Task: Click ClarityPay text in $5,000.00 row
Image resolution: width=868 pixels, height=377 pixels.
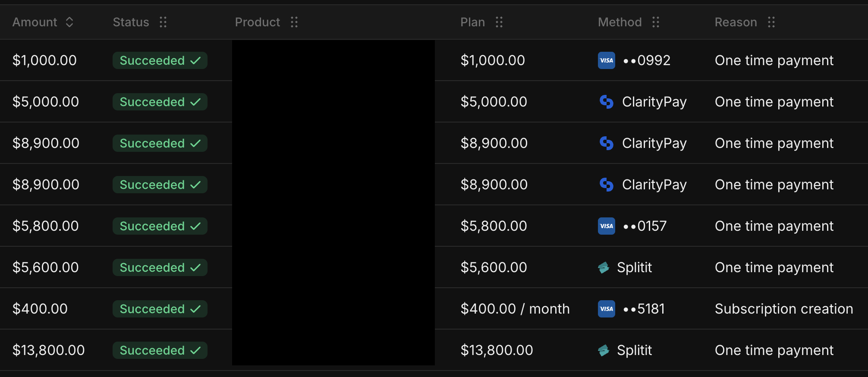Action: [x=654, y=102]
